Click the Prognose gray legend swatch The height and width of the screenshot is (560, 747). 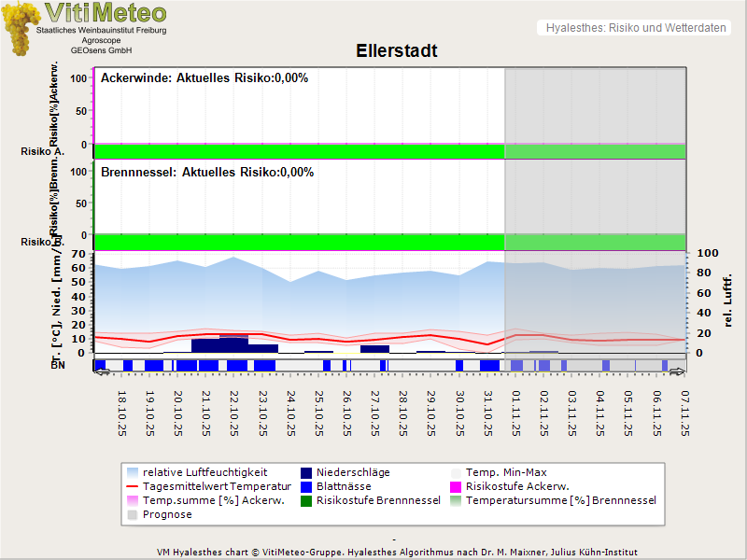pos(133,514)
